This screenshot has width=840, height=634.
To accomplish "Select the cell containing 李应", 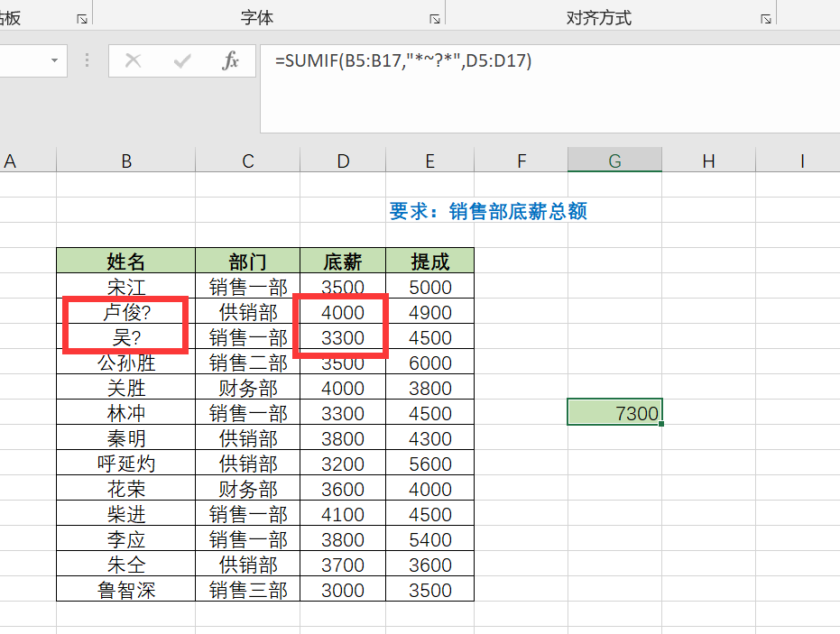I will [x=126, y=538].
